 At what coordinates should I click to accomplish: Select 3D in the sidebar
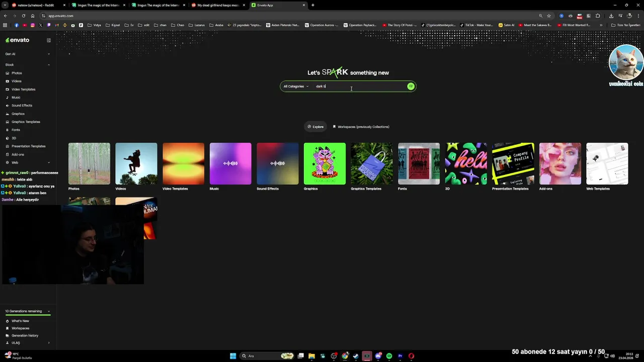[x=11, y=138]
